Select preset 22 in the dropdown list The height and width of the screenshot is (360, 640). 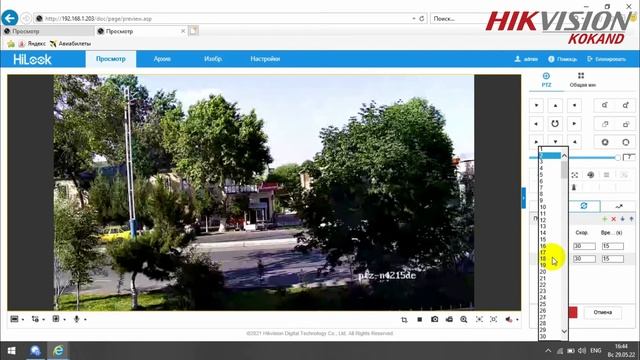[549, 285]
